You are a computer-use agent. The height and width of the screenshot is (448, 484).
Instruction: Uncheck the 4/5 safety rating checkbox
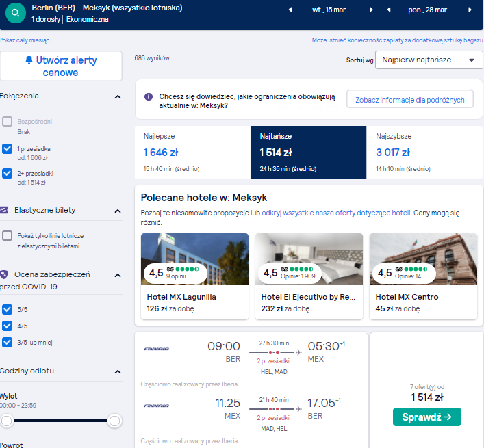(7, 326)
